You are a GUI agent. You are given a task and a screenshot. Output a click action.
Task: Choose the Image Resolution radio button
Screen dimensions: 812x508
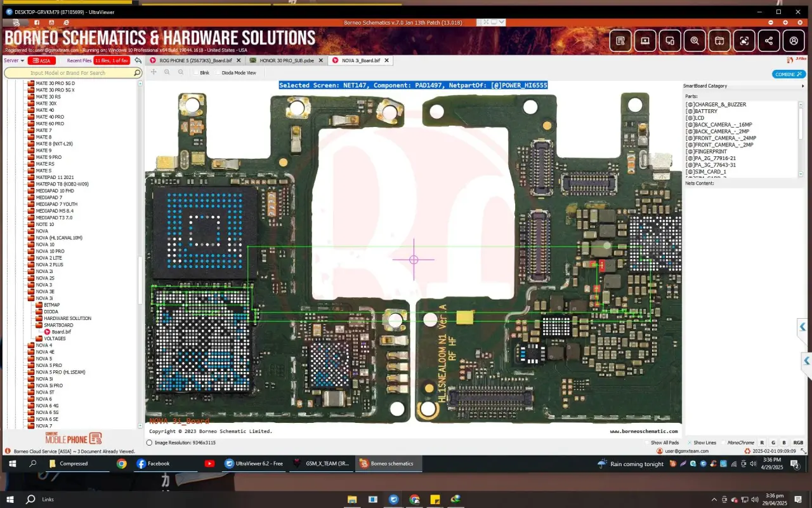[x=150, y=443]
